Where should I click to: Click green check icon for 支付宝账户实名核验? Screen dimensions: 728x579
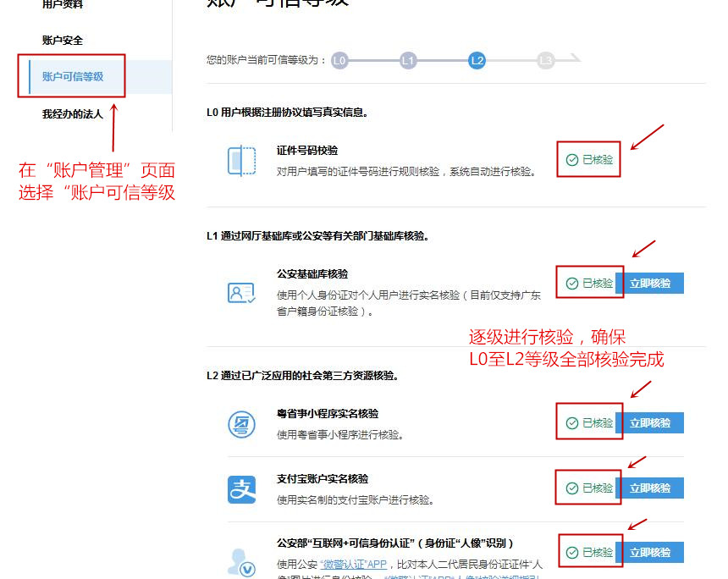(x=572, y=488)
